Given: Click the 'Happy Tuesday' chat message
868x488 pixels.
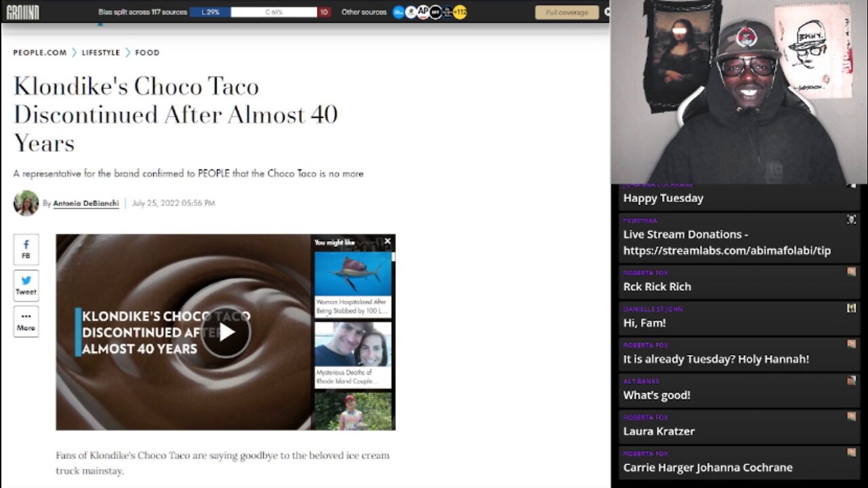Looking at the screenshot, I should click(663, 198).
